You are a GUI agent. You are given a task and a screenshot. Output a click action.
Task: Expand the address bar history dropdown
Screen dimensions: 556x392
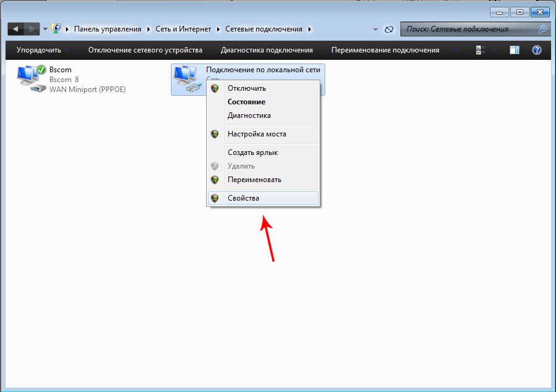(376, 29)
